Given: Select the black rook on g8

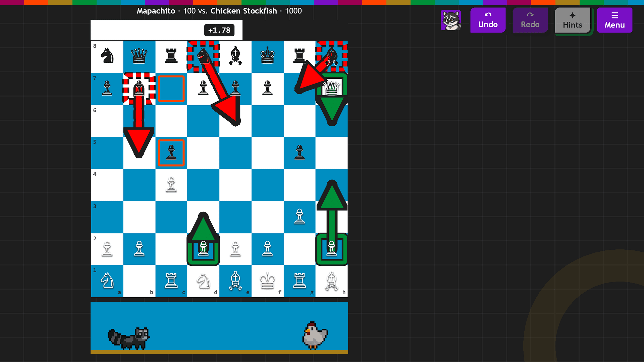Looking at the screenshot, I should coord(300,56).
